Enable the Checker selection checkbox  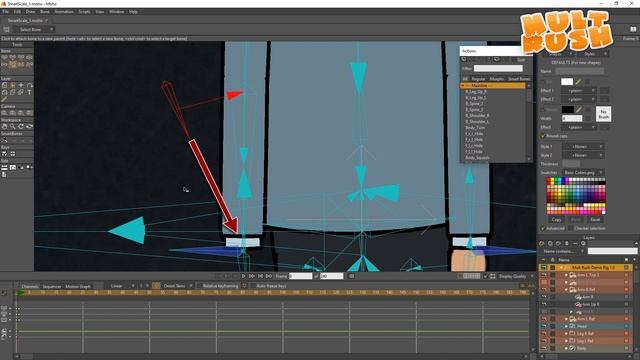pos(570,228)
